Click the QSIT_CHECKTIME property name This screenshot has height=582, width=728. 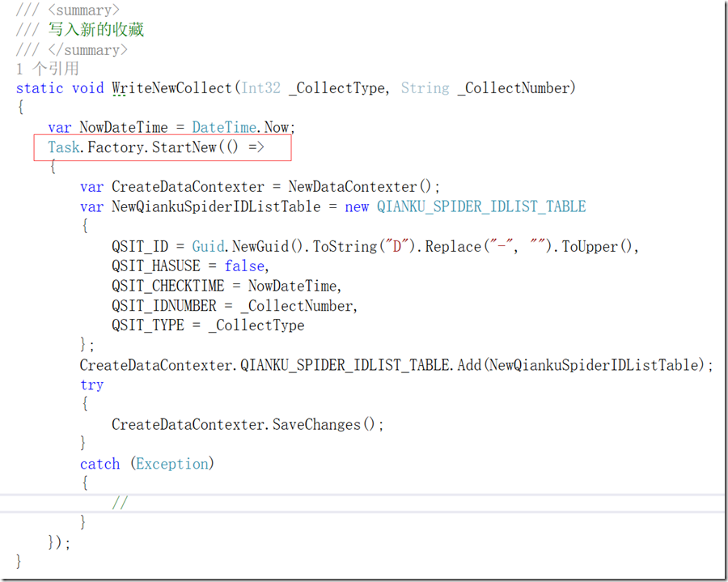click(x=167, y=286)
